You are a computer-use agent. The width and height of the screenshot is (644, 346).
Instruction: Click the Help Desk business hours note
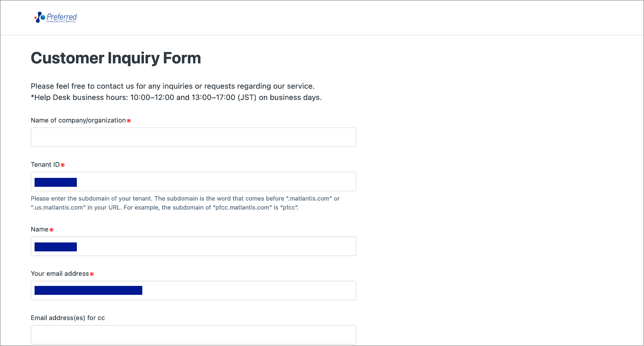click(176, 97)
